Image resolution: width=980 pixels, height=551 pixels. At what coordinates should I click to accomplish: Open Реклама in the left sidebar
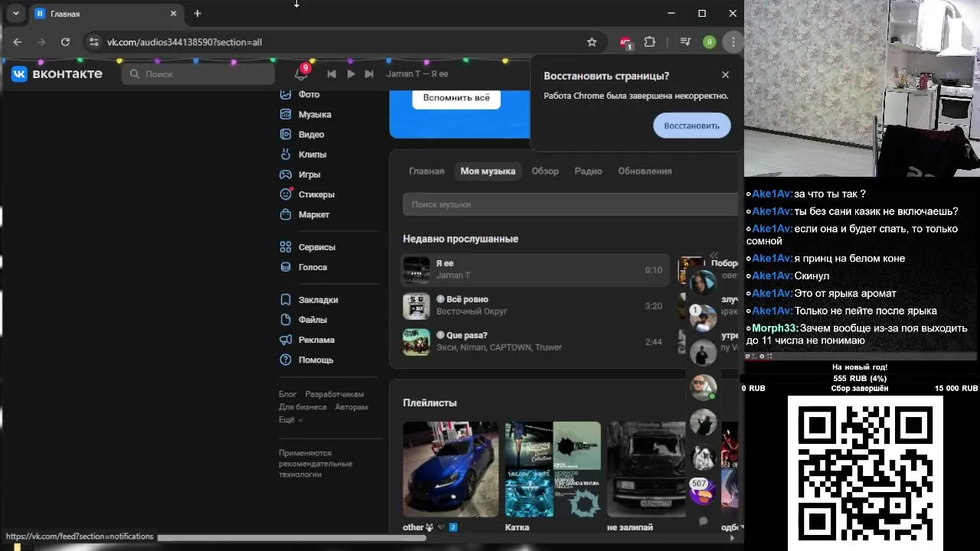click(x=307, y=340)
